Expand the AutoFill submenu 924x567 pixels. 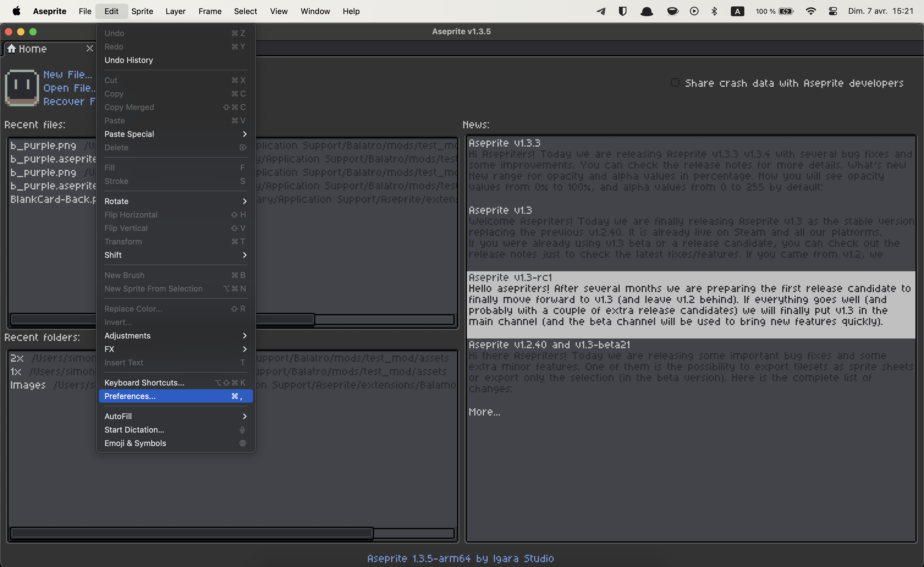click(x=175, y=416)
